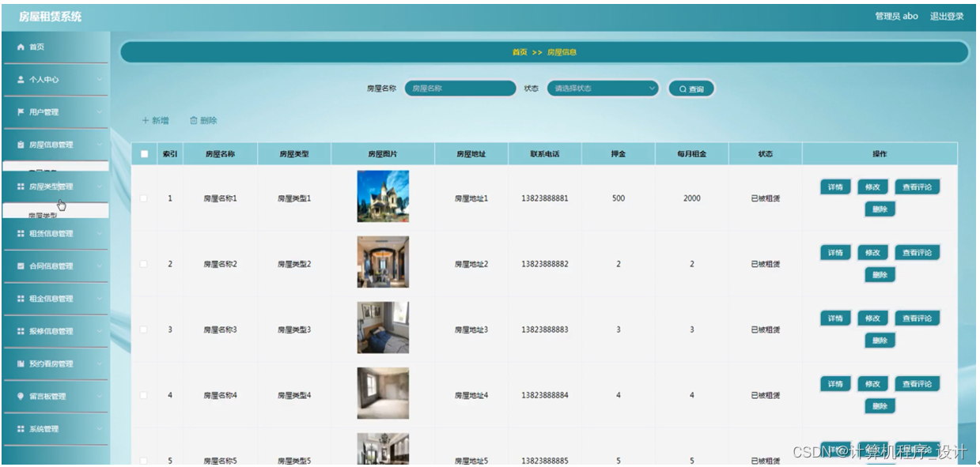Viewport: 980px width, 467px height.
Task: Click the trash icon of toolbar 删除
Action: (x=194, y=121)
